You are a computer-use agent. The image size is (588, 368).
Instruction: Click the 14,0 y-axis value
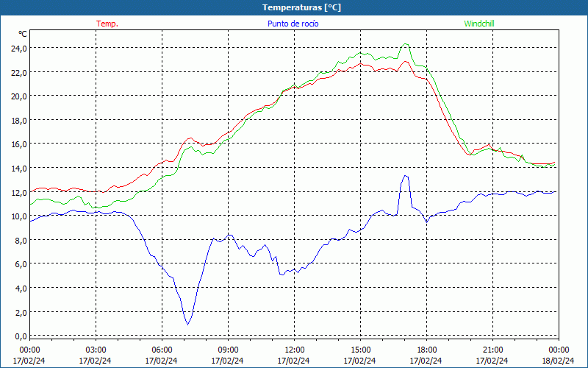click(x=18, y=169)
